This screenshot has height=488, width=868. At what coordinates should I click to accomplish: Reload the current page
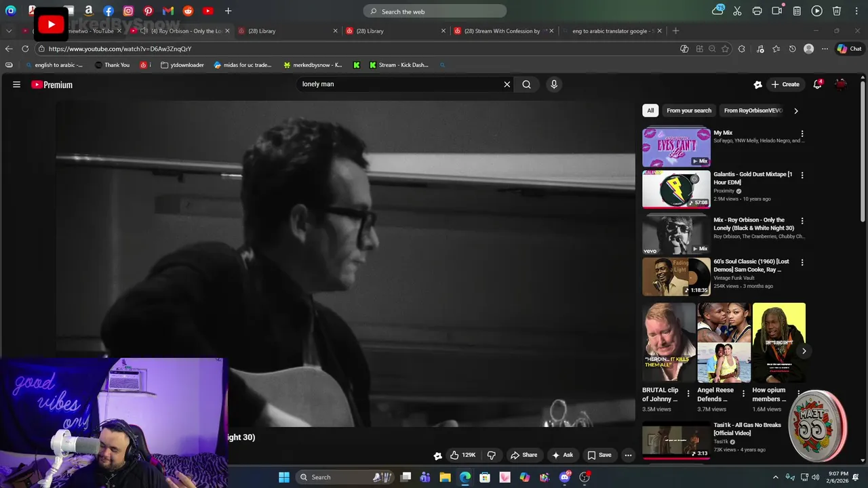(x=25, y=49)
